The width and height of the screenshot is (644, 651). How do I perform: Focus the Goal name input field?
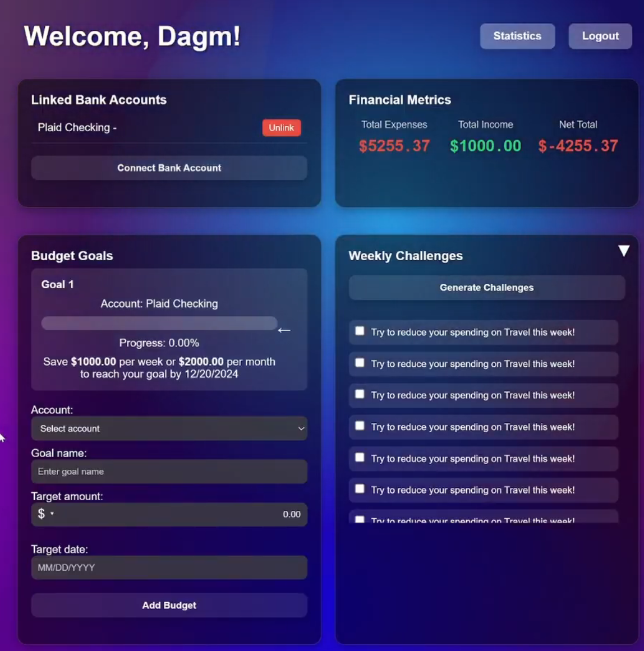(169, 472)
